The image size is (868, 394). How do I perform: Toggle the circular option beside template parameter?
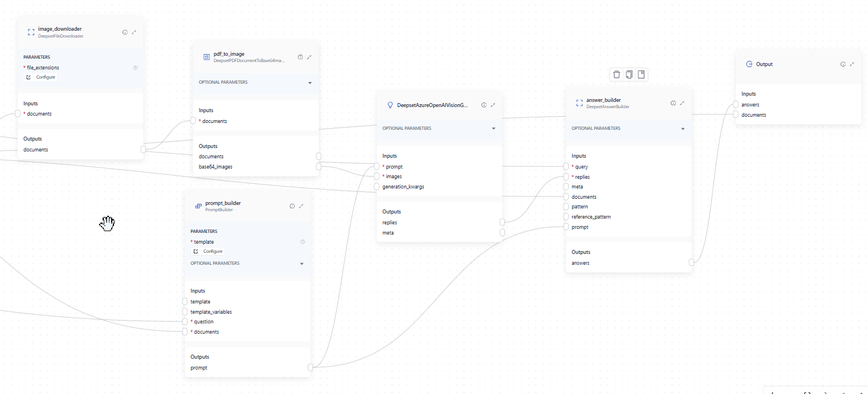[302, 241]
